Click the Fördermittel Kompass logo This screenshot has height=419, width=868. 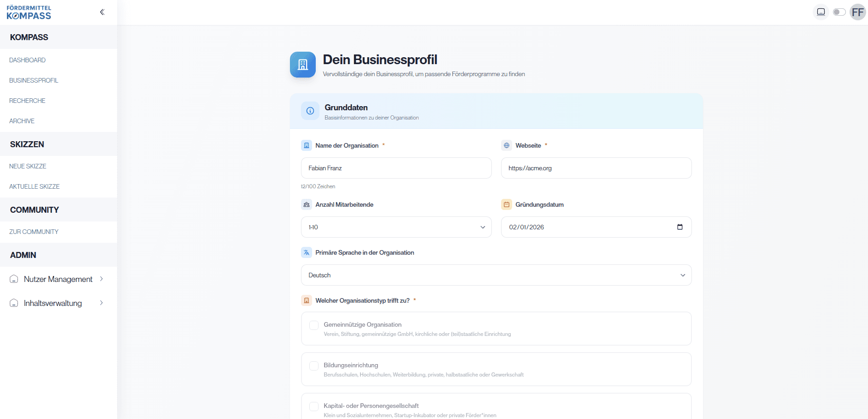29,12
